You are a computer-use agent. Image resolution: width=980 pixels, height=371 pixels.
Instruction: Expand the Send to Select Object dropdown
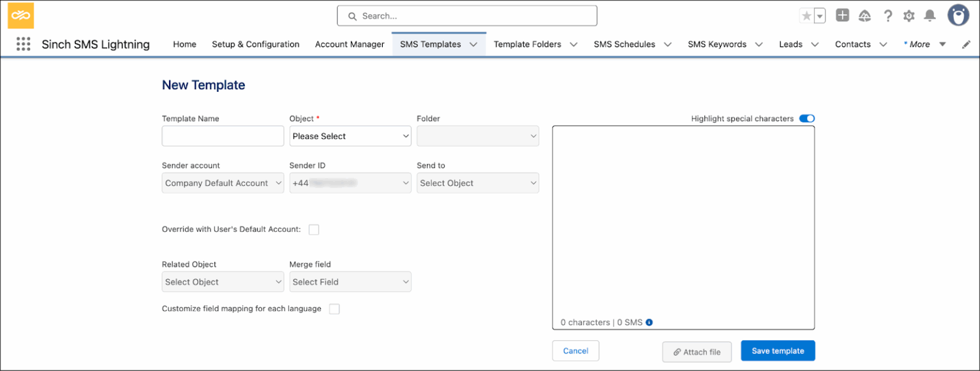(x=477, y=183)
